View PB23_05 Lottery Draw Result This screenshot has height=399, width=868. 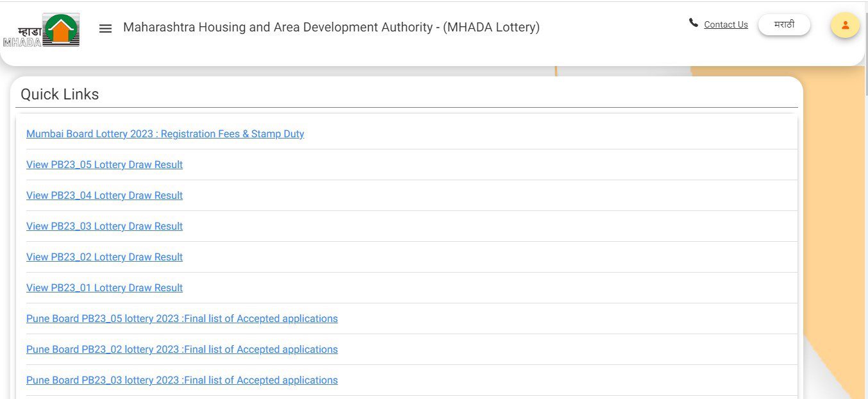pyautogui.click(x=104, y=164)
